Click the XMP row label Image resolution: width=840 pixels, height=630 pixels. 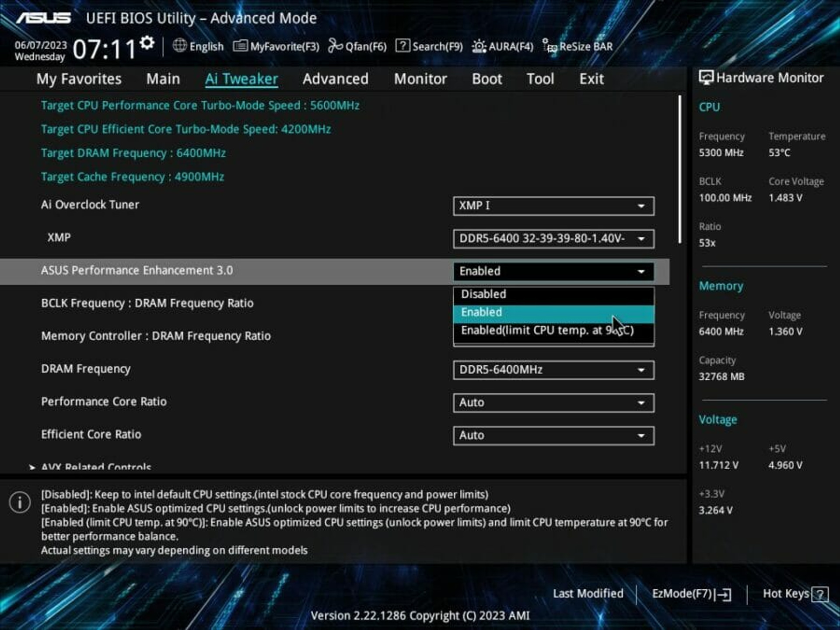coord(59,238)
